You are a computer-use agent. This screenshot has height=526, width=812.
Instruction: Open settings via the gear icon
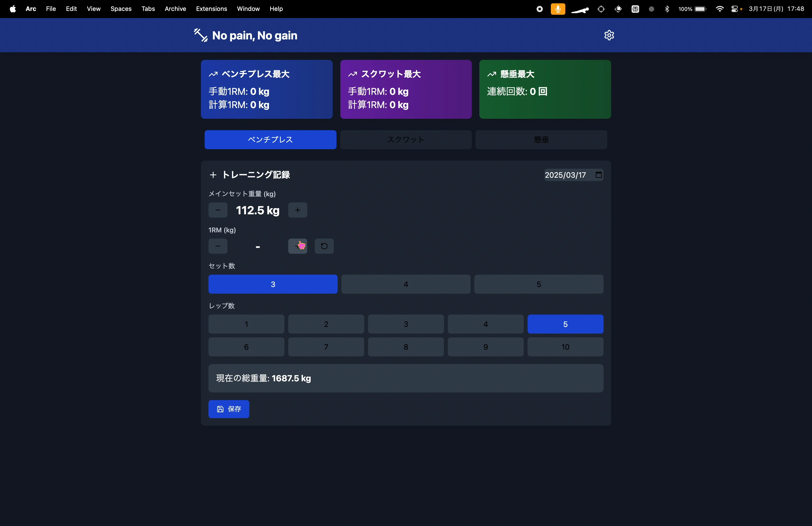pos(609,35)
